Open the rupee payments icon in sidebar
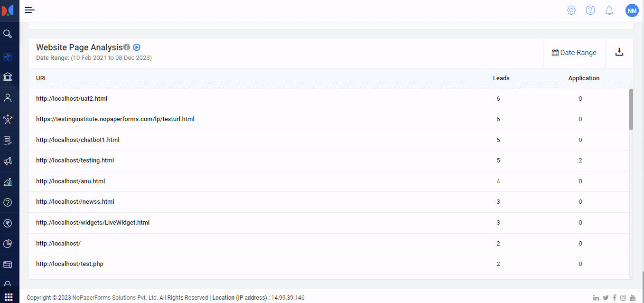 [x=8, y=223]
